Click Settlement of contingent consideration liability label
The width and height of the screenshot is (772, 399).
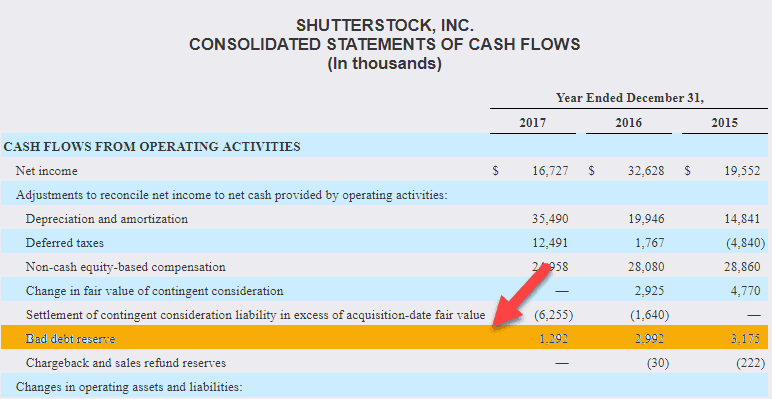pyautogui.click(x=256, y=315)
